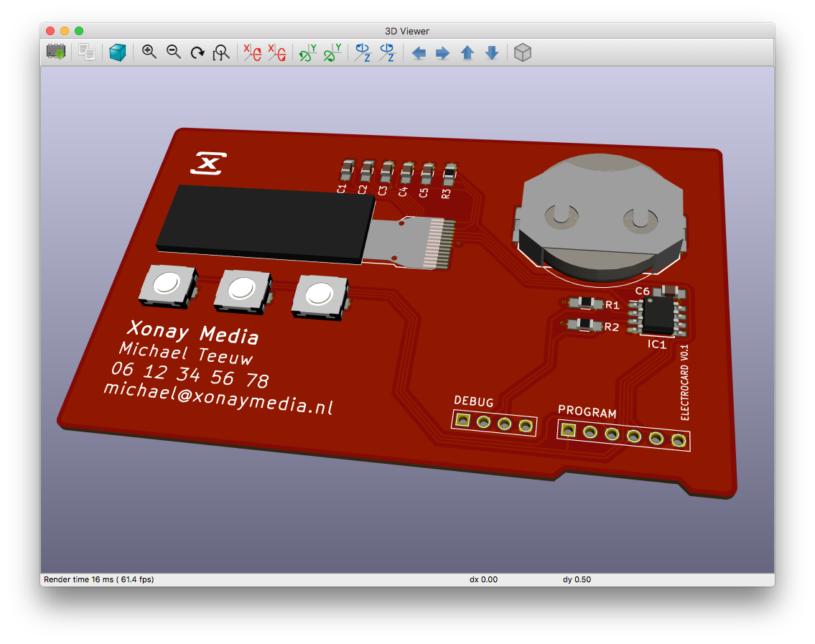Click the second red rotate X icon

tap(276, 52)
